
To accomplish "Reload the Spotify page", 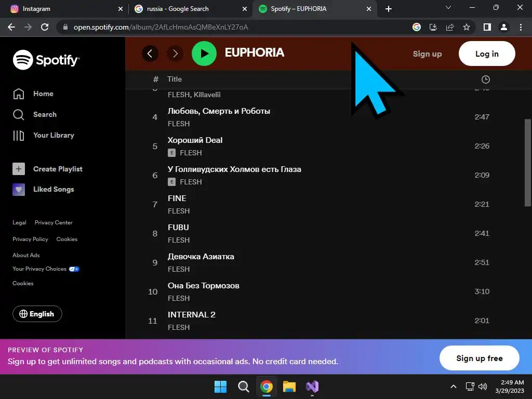I will [45, 27].
